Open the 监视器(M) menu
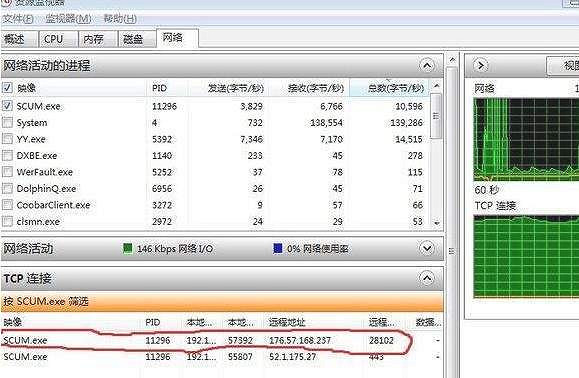 [68, 18]
